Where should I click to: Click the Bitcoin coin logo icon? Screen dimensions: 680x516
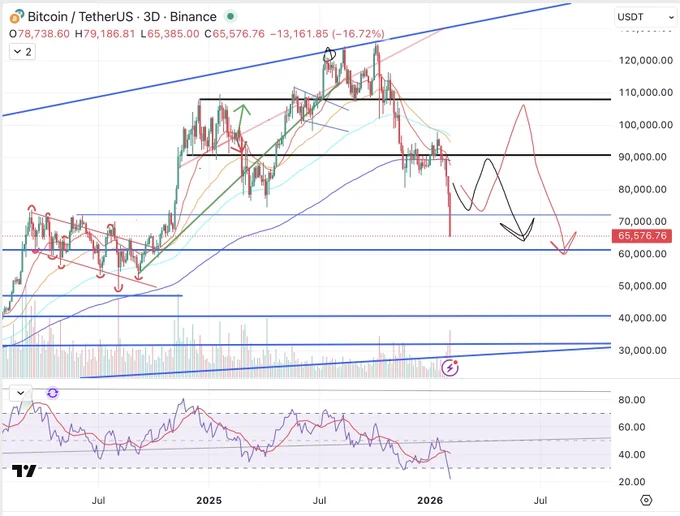17,17
